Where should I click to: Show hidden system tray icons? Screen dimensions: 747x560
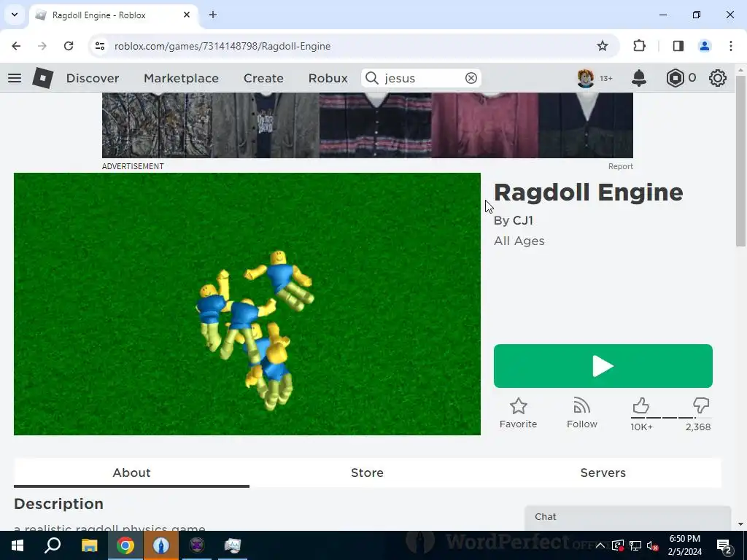[x=600, y=545]
